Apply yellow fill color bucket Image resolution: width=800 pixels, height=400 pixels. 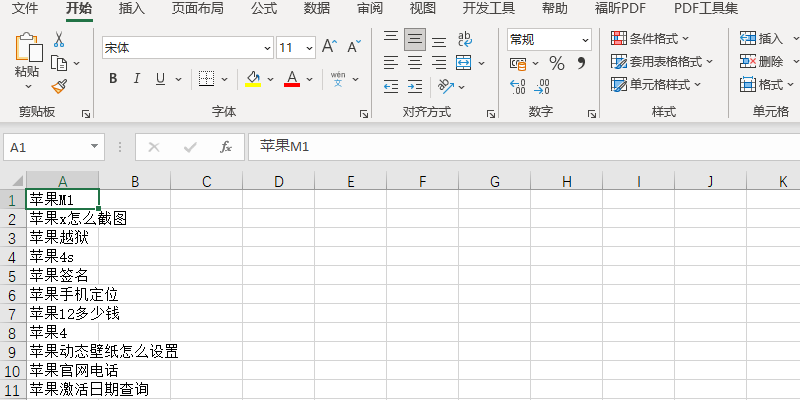(x=253, y=79)
